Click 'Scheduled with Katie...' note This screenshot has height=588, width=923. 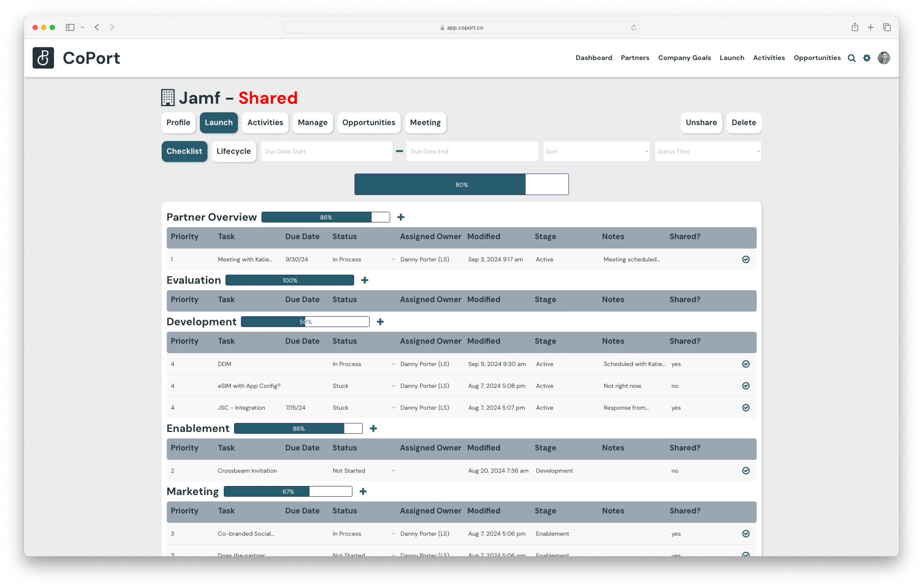pyautogui.click(x=635, y=364)
